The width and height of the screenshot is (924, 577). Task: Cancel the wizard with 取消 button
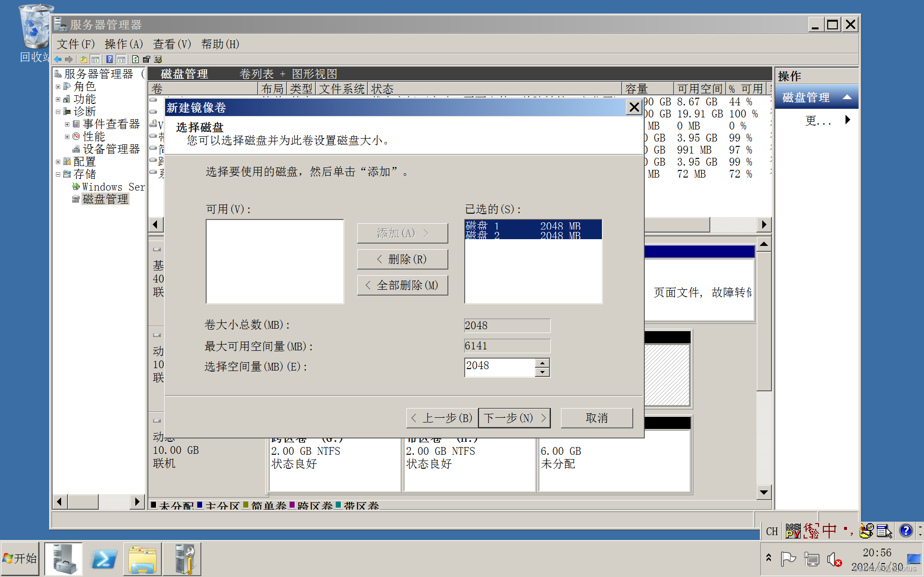[597, 418]
